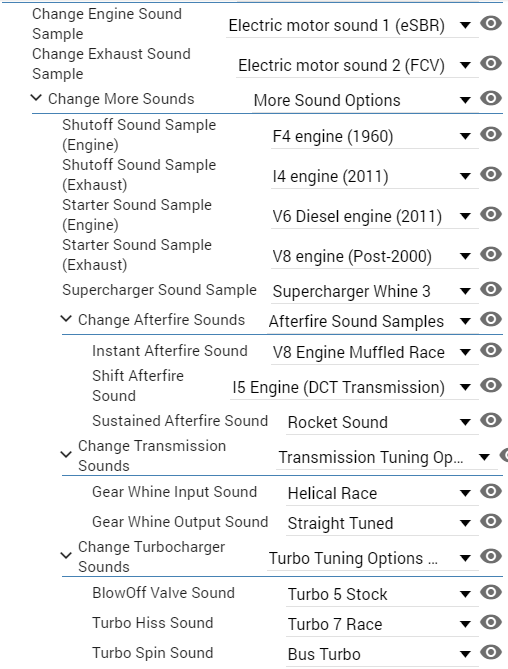
Task: Click eye icon beside V8 Engine Muffled Race
Action: pyautogui.click(x=491, y=350)
